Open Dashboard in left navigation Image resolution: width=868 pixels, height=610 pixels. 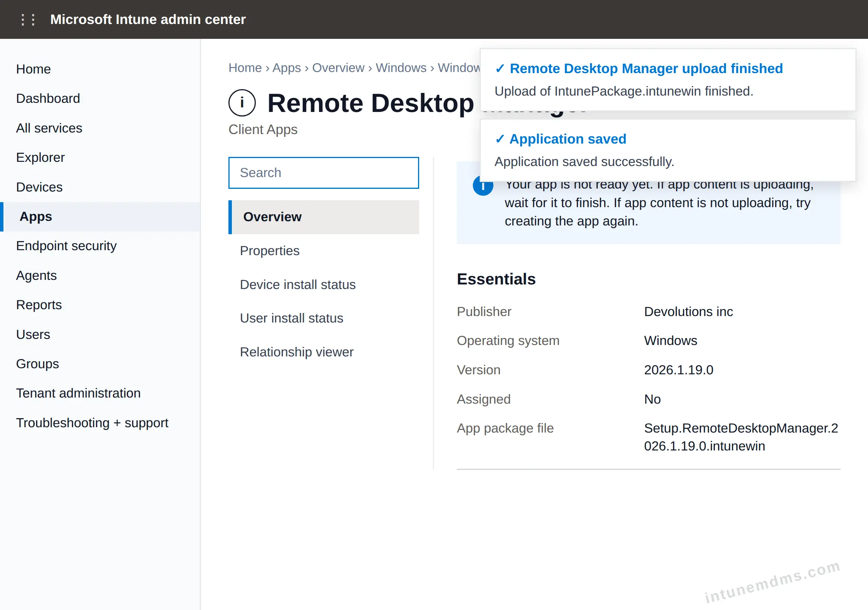click(48, 99)
